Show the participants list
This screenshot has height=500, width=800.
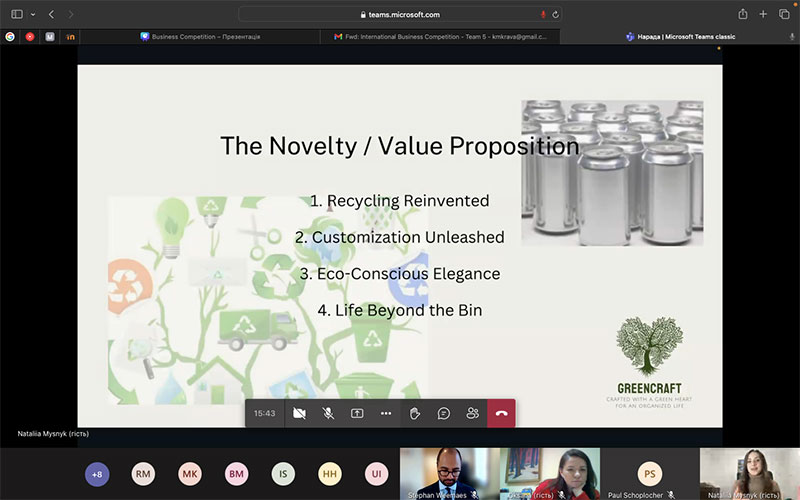coord(473,413)
